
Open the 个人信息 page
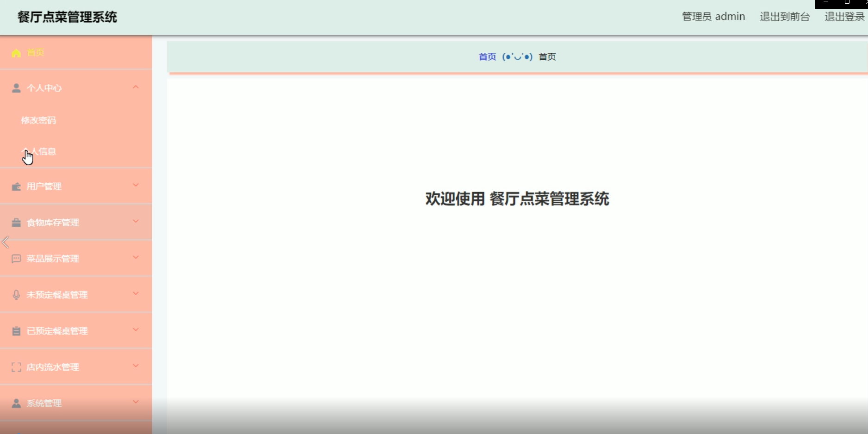pyautogui.click(x=39, y=151)
